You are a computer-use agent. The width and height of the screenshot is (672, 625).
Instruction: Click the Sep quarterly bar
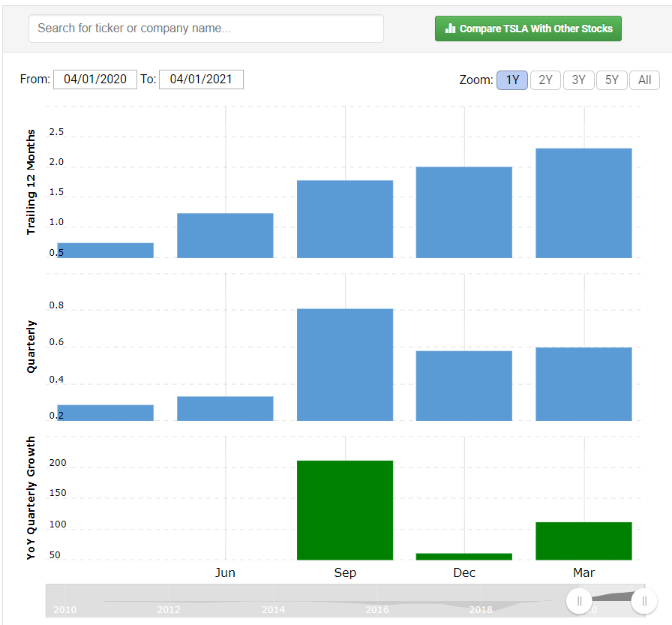click(345, 365)
